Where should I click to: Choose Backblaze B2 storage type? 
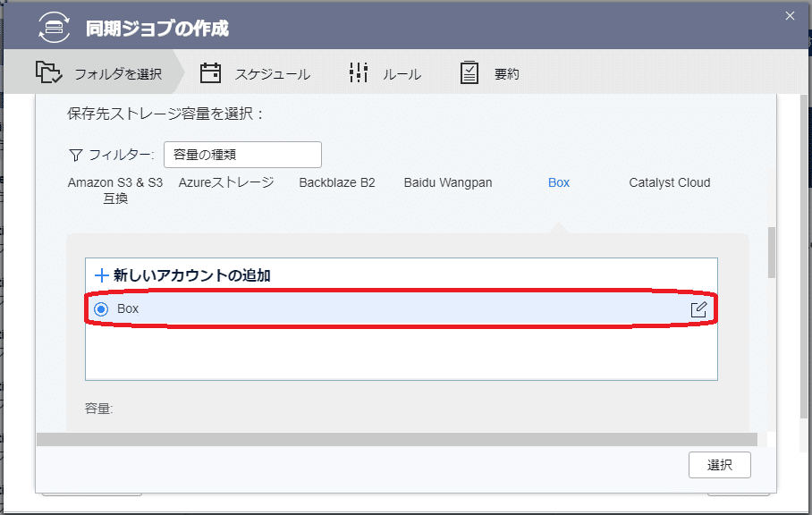337,182
